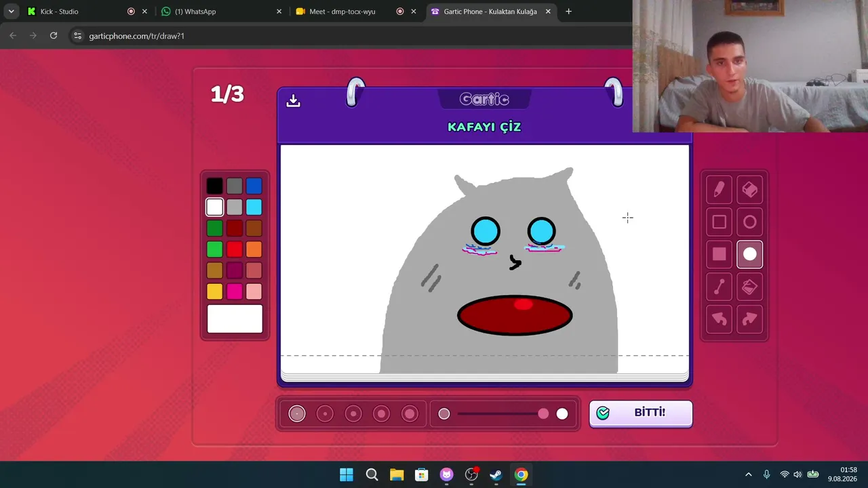
Task: Select the pencil drawing tool
Action: [x=719, y=190]
